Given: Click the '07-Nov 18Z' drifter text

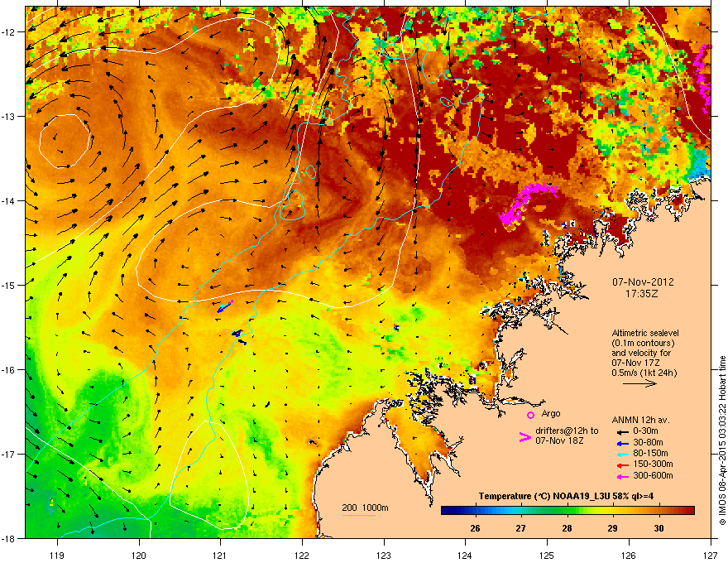Looking at the screenshot, I should click(x=559, y=440).
